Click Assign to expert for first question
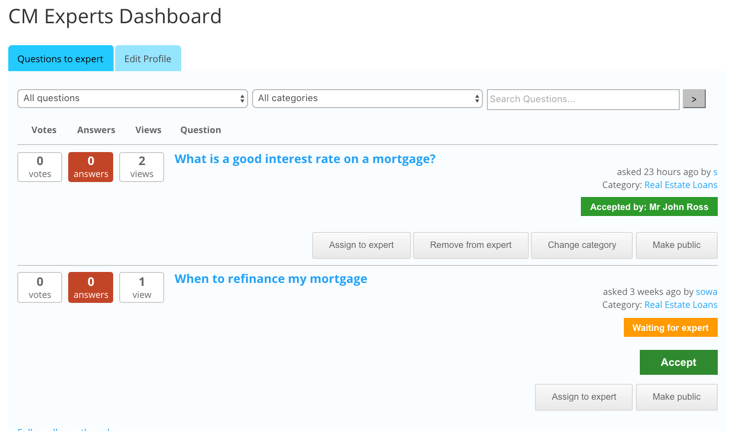 pyautogui.click(x=361, y=245)
